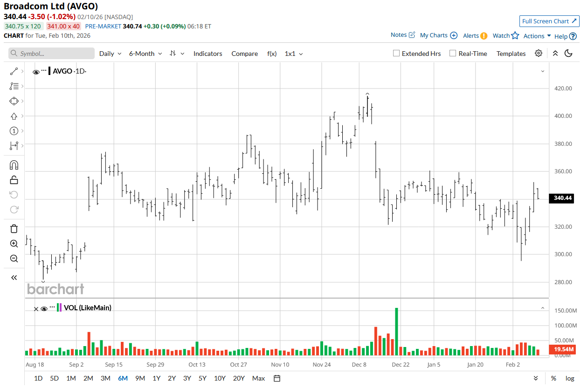The height and width of the screenshot is (388, 588).
Task: Select the 5Y range button
Action: click(202, 378)
